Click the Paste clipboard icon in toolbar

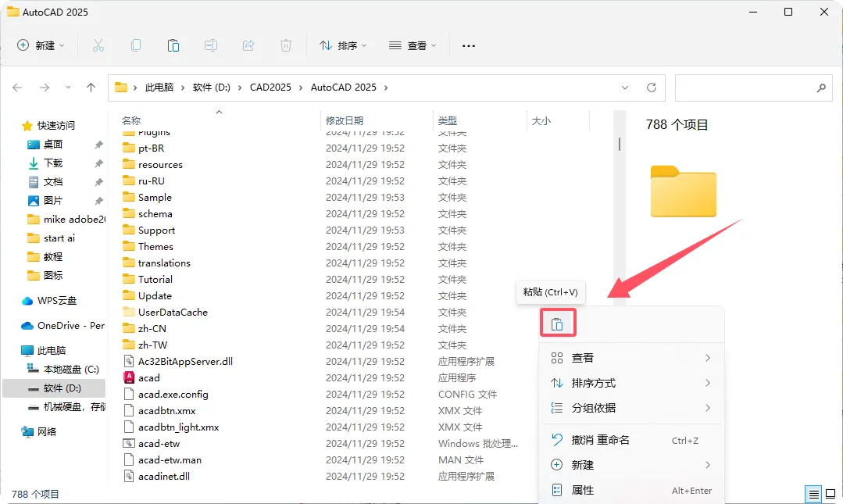click(173, 46)
